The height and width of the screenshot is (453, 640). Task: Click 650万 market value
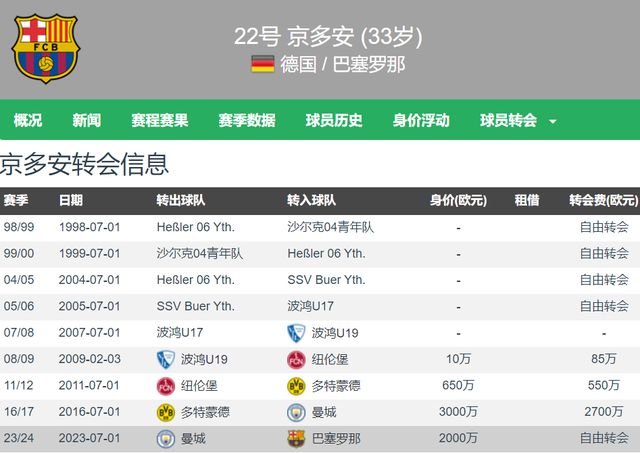tap(458, 385)
